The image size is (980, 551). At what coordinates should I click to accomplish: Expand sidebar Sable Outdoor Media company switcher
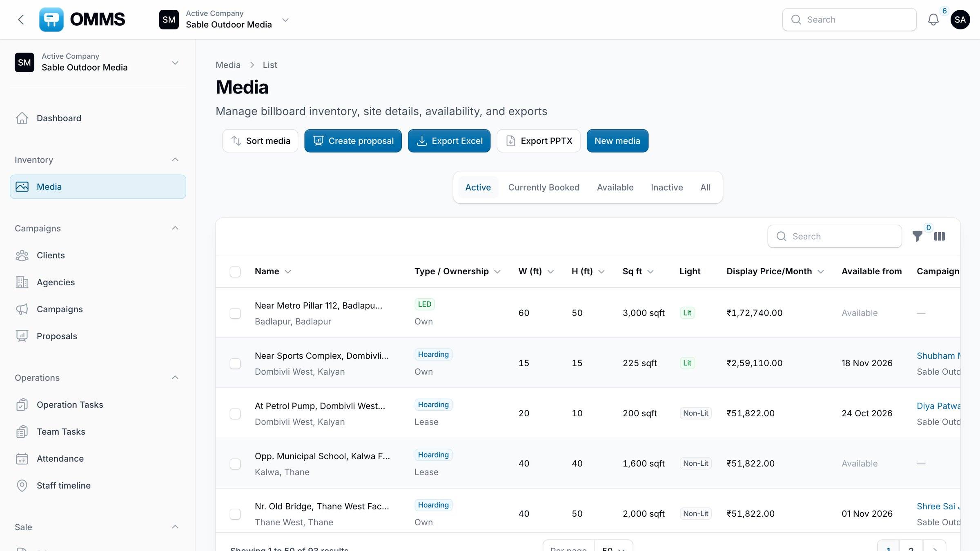(x=98, y=62)
